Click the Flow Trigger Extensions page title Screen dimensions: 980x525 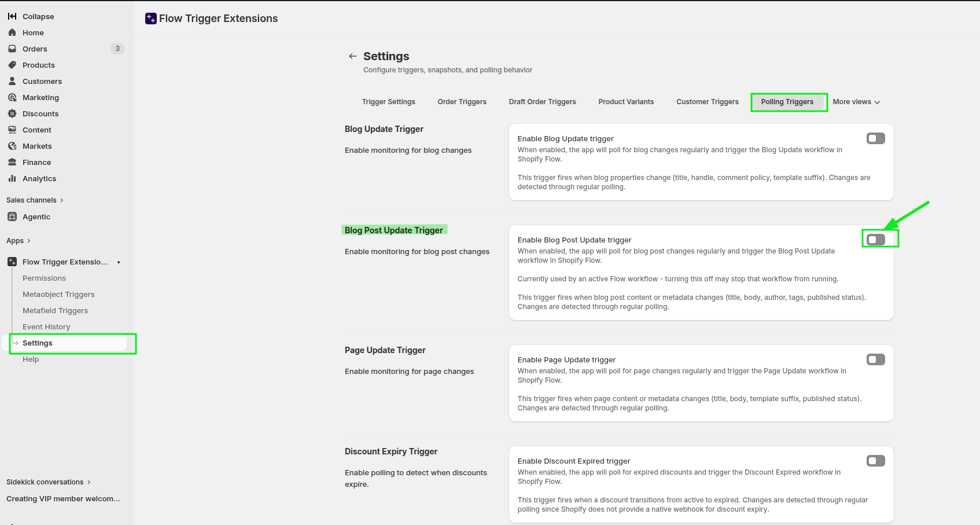(219, 19)
